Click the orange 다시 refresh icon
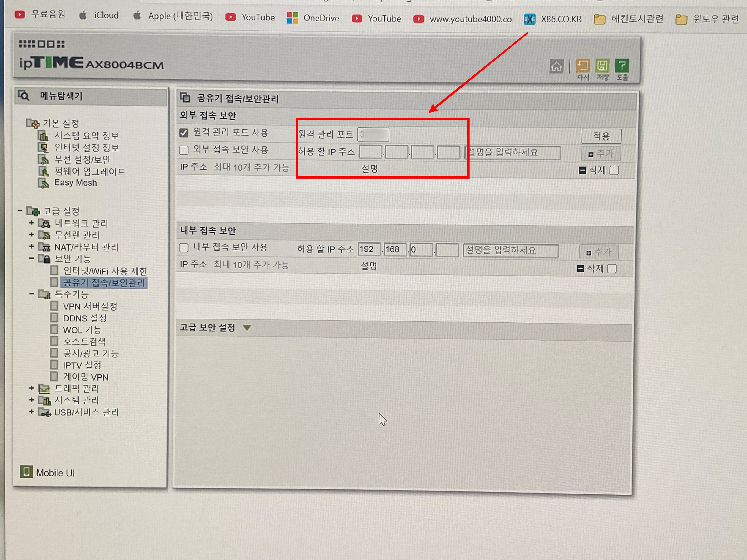This screenshot has height=560, width=747. [x=582, y=66]
